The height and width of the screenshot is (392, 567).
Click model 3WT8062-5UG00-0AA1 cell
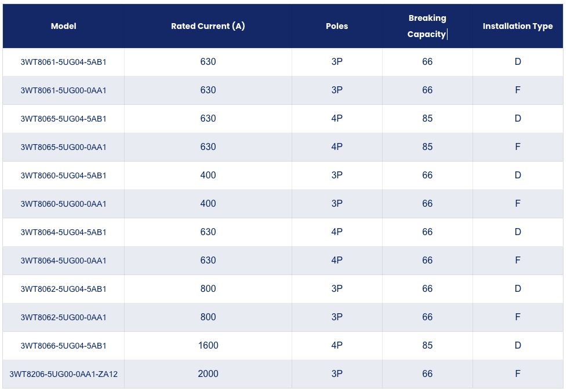63,317
